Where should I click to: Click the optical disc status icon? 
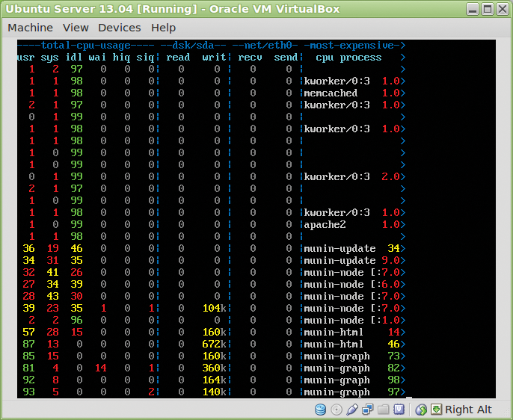pos(337,410)
